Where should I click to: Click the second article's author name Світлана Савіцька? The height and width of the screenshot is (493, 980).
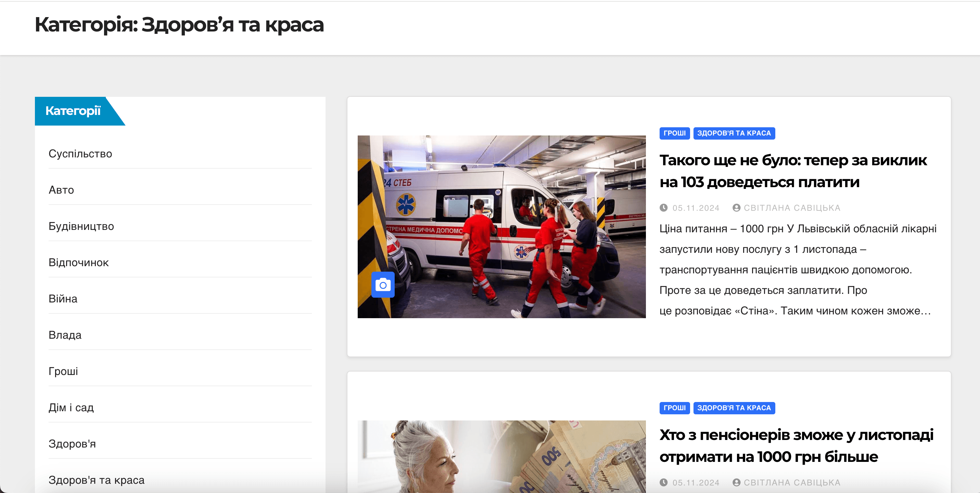click(x=792, y=482)
